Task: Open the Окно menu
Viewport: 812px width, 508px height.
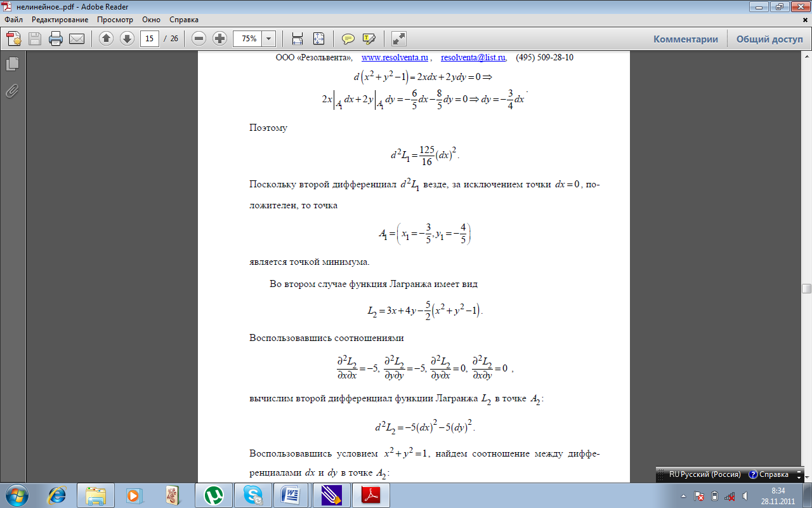Action: pos(152,20)
